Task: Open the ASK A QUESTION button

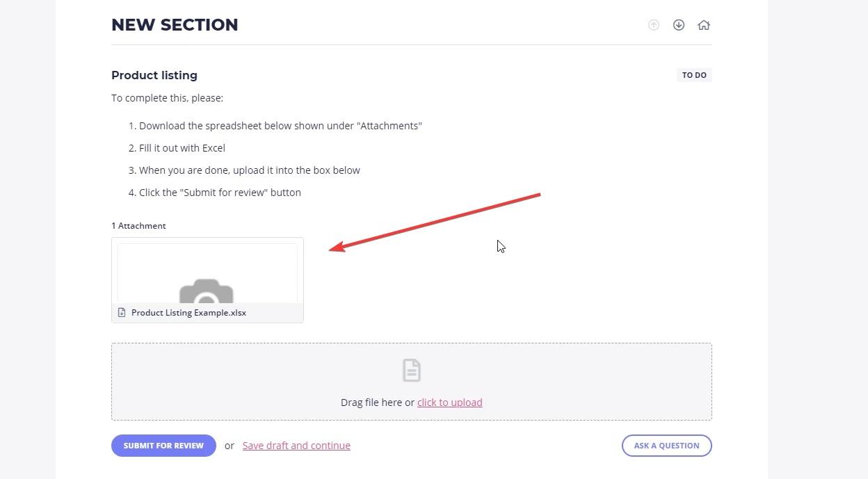Action: pyautogui.click(x=666, y=446)
